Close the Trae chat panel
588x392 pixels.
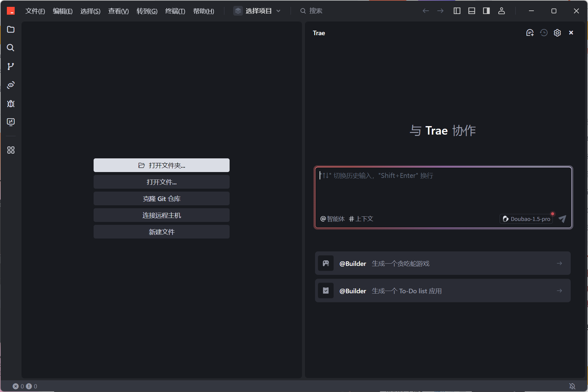[x=571, y=33]
